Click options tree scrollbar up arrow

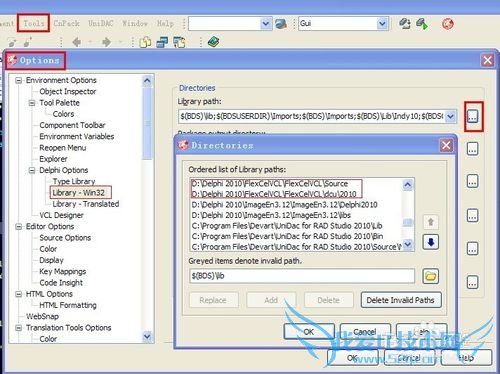(x=147, y=81)
